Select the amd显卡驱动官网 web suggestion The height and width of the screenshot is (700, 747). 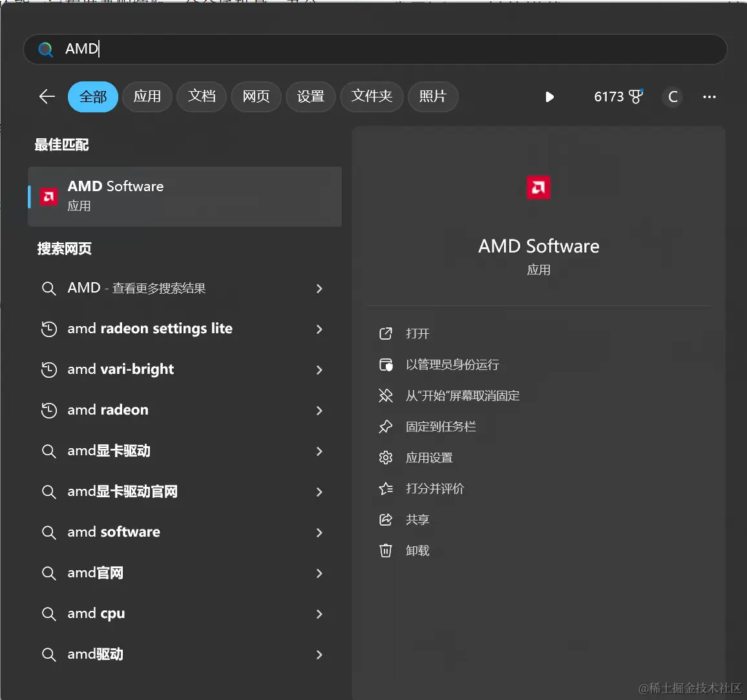tap(123, 491)
